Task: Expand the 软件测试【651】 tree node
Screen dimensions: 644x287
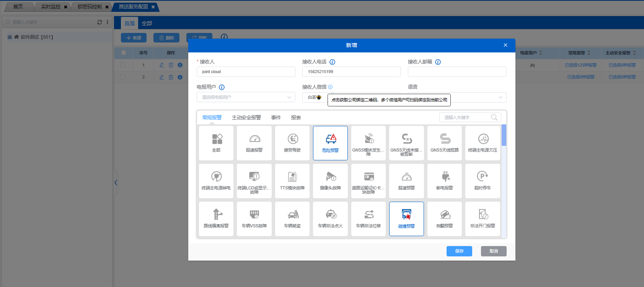Action: point(10,37)
